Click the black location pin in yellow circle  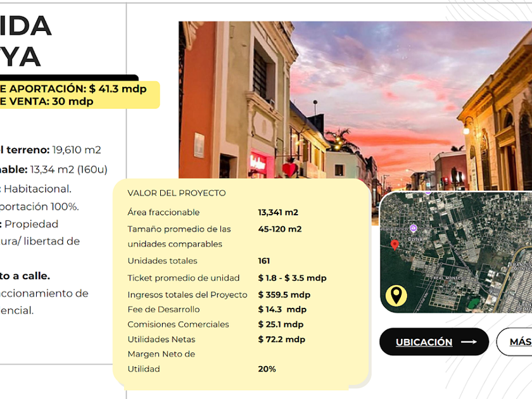pos(396,296)
